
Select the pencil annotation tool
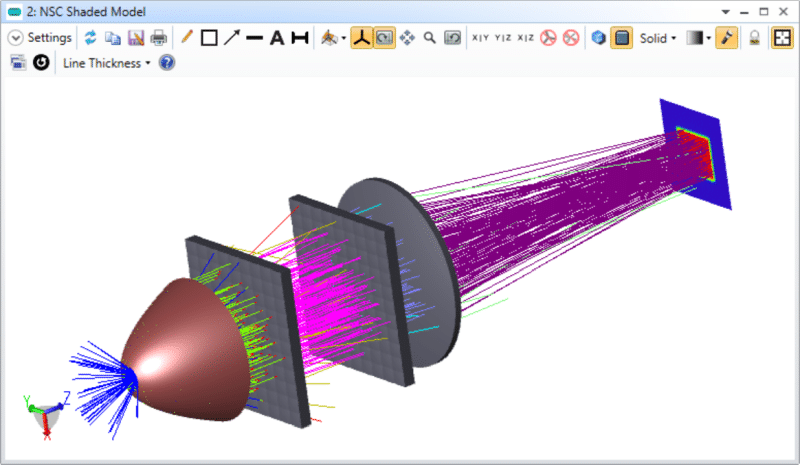(186, 38)
